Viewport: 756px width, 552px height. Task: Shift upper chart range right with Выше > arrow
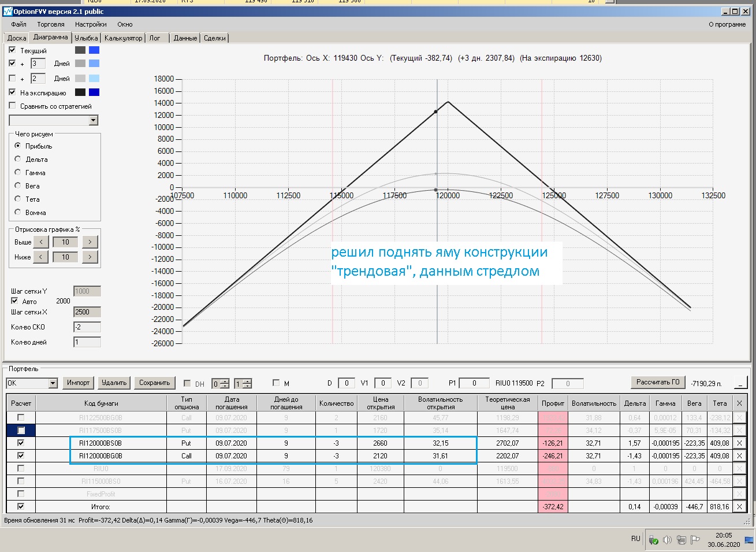[x=90, y=242]
